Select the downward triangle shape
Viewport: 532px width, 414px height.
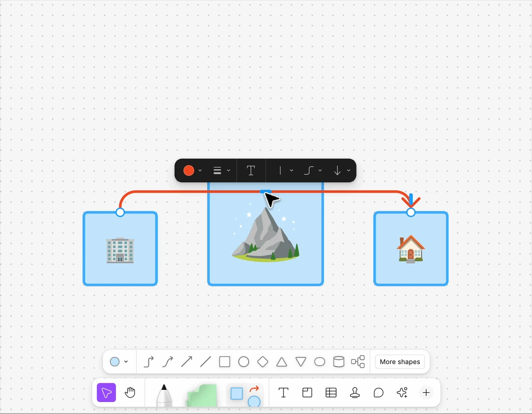pos(301,361)
